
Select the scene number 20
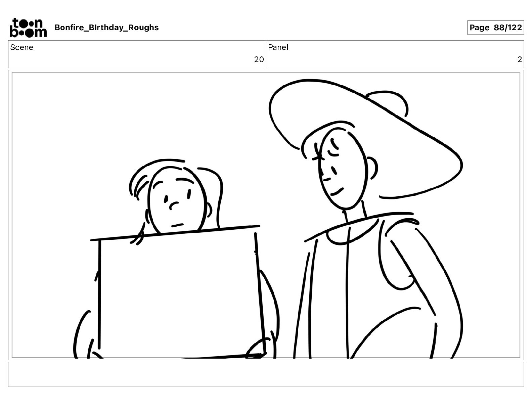[259, 59]
